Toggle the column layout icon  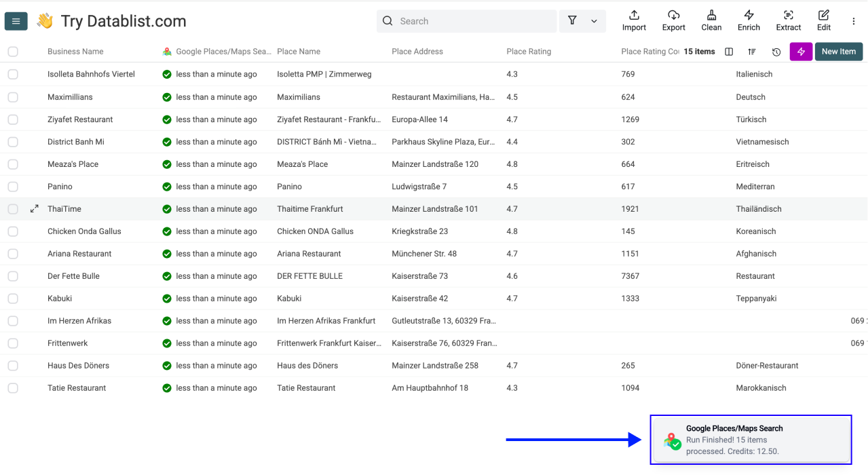[x=729, y=52]
